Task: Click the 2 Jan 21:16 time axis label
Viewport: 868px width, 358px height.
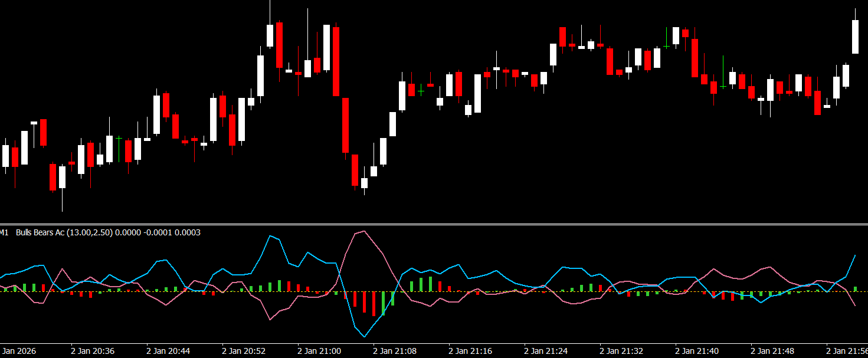Action: (x=470, y=351)
